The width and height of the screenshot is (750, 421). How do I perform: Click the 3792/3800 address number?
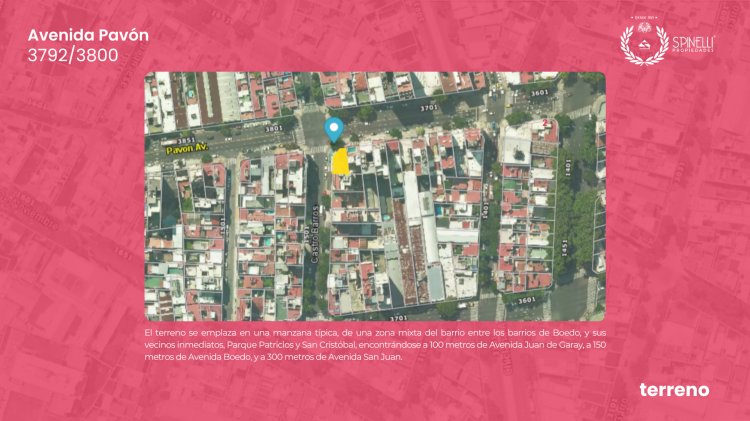[x=73, y=55]
